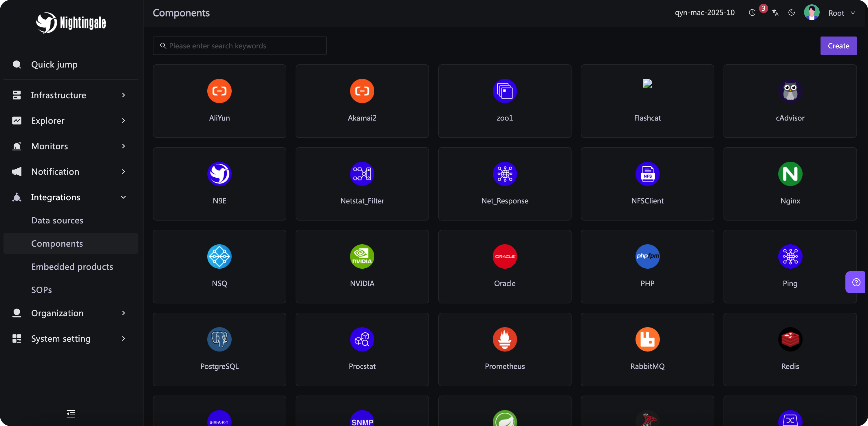Toggle dark mode moon icon
This screenshot has width=868, height=426.
(x=792, y=13)
